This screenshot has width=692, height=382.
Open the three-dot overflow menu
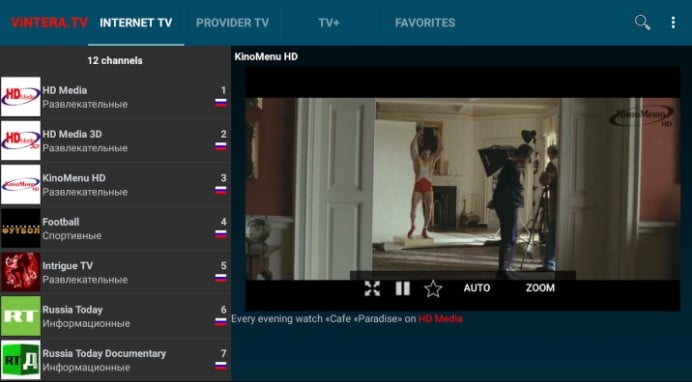tap(673, 22)
